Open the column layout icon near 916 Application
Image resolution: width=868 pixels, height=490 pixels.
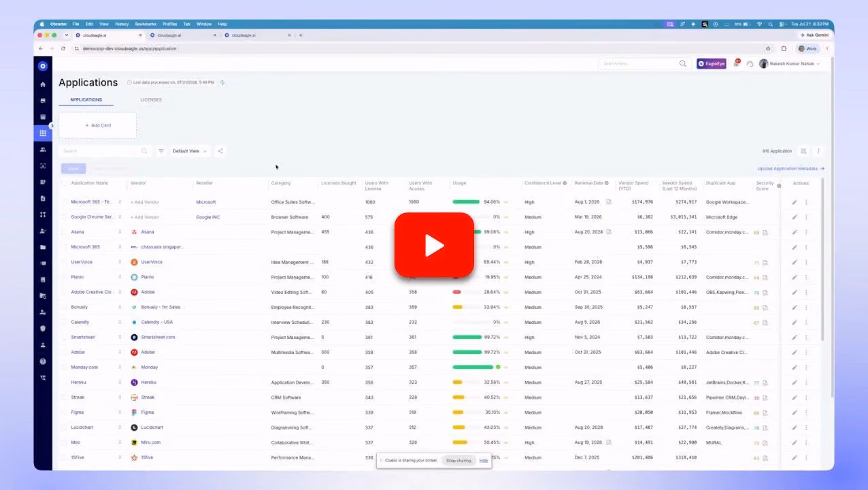[803, 151]
